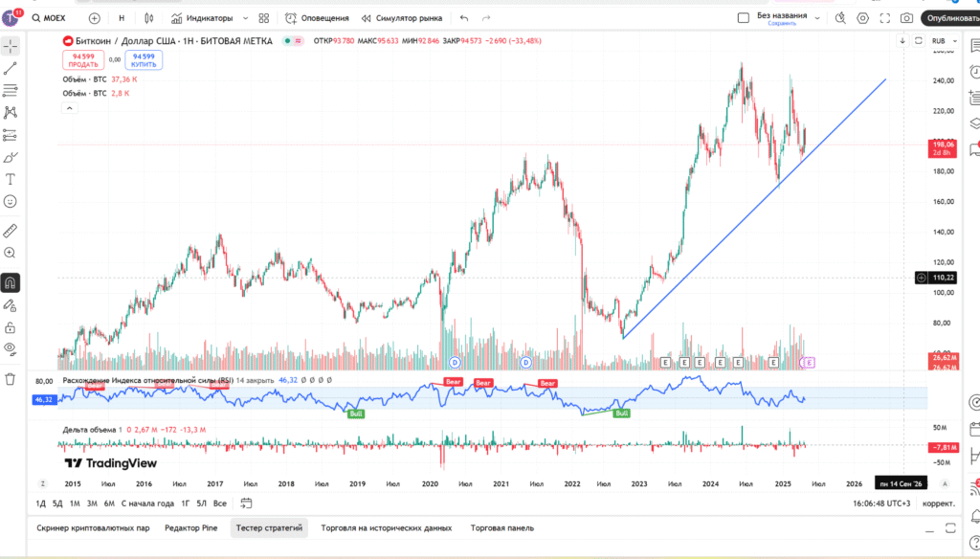Create an alert via Оповещения
The width and height of the screenshot is (980, 559).
click(x=317, y=18)
